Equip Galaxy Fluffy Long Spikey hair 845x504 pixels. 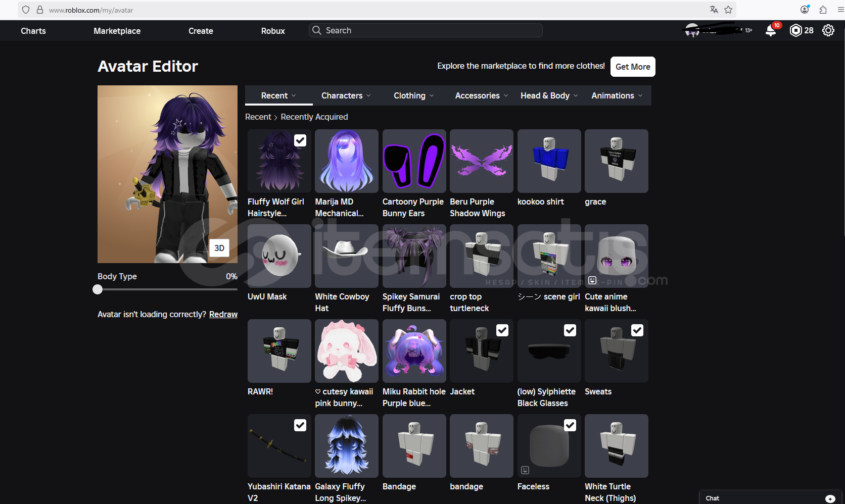click(x=347, y=446)
